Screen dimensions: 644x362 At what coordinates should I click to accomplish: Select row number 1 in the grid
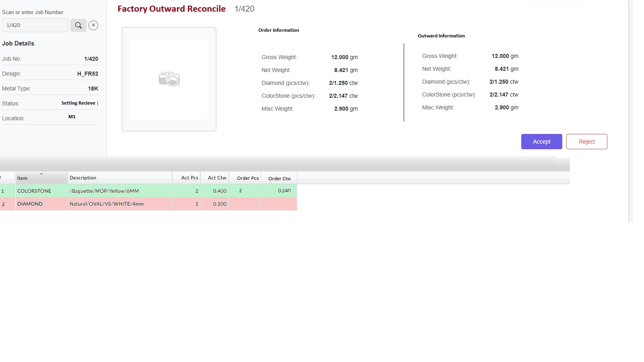pos(7,191)
